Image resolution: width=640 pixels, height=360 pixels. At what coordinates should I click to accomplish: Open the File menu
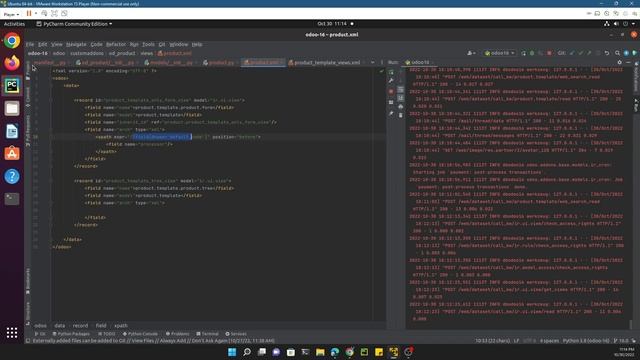click(30, 44)
